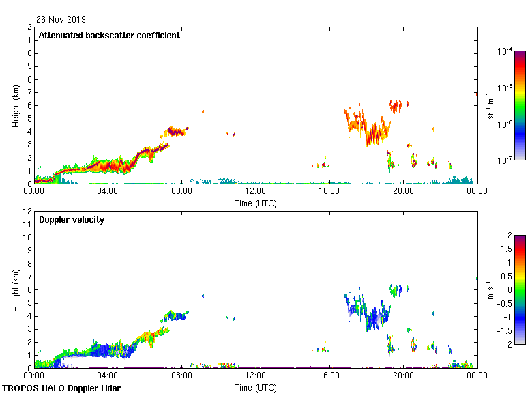Click Time (UTC) label under the Doppler plot
This screenshot has height=396, width=532.
[x=255, y=388]
